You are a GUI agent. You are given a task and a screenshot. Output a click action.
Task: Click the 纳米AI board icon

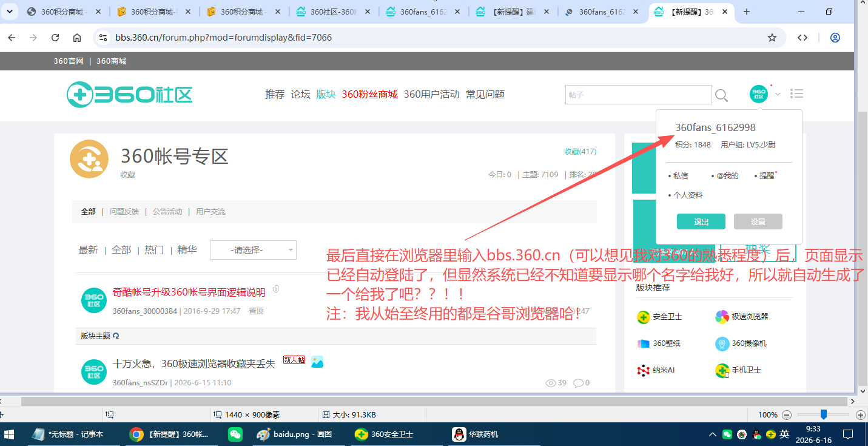click(x=644, y=370)
